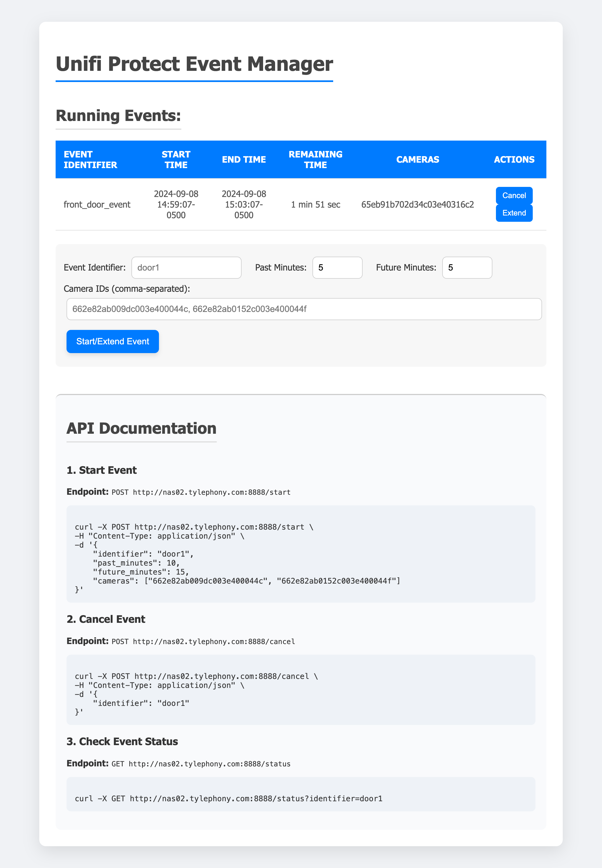Viewport: 602px width, 868px height.
Task: Select the CAMERAS column header
Action: click(417, 159)
